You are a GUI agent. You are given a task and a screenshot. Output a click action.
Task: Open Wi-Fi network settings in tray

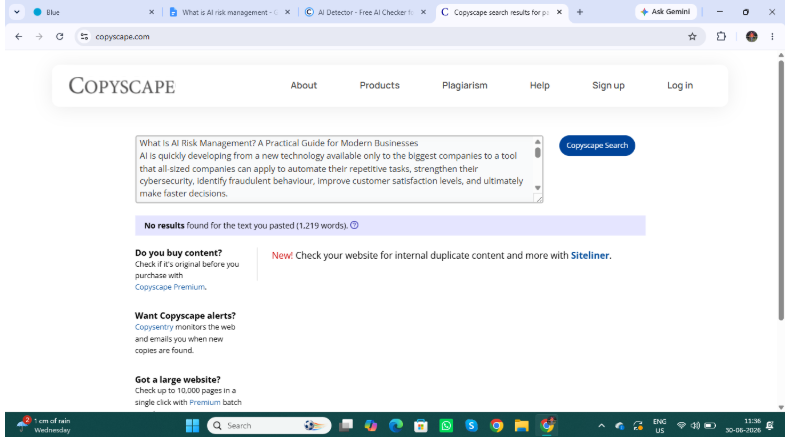(681, 425)
